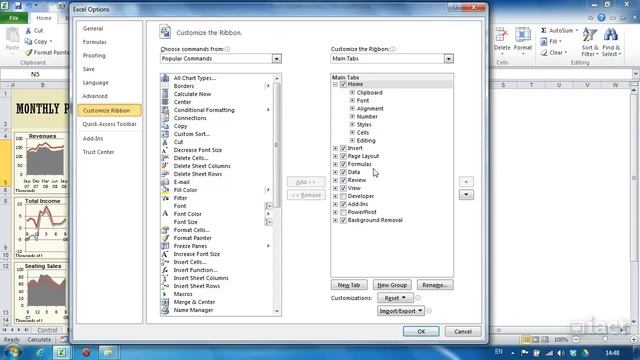Image resolution: width=640 pixels, height=360 pixels.
Task: Open the Trust Center category
Action: pyautogui.click(x=98, y=152)
